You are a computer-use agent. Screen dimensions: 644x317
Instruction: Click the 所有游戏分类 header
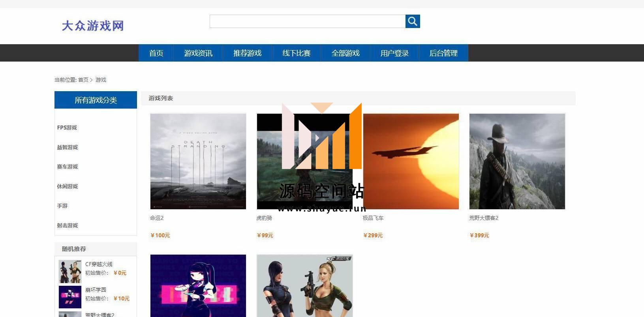[96, 100]
